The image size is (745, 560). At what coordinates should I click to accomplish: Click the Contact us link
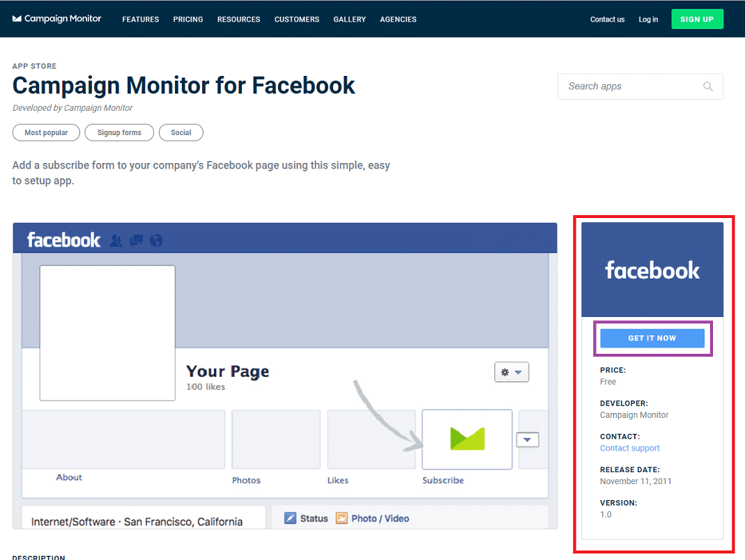[607, 20]
